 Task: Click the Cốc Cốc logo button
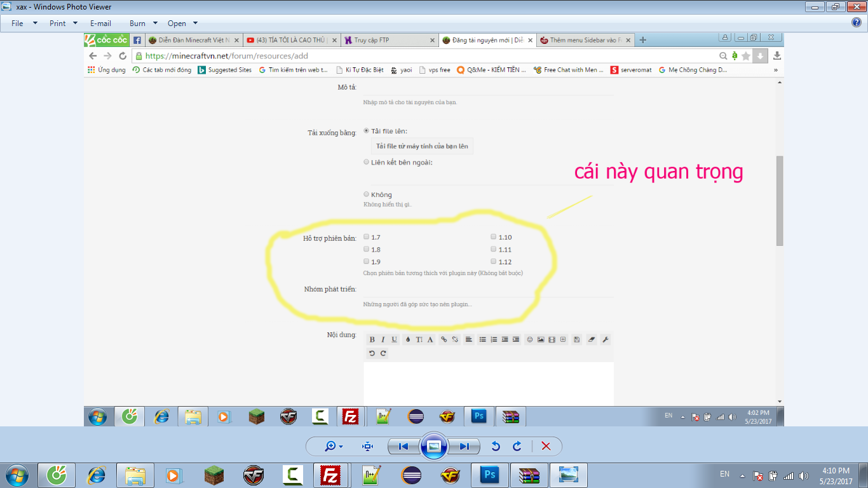[x=107, y=40]
